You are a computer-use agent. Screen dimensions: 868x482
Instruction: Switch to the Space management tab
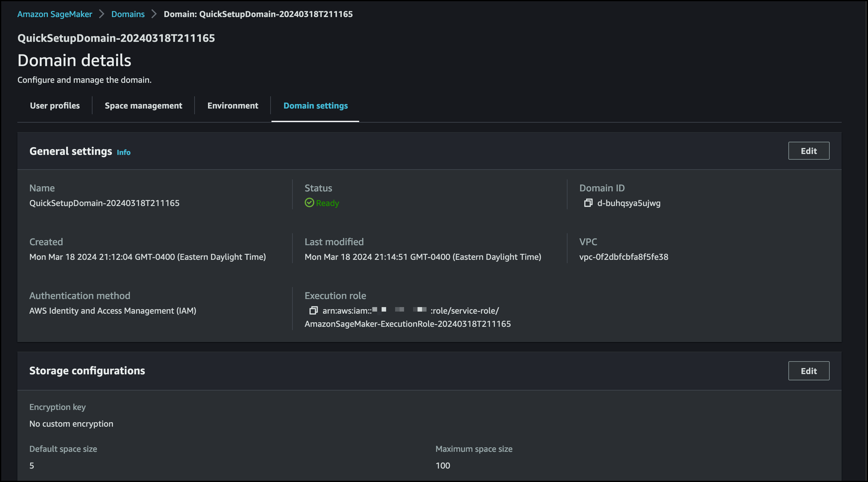pos(143,106)
